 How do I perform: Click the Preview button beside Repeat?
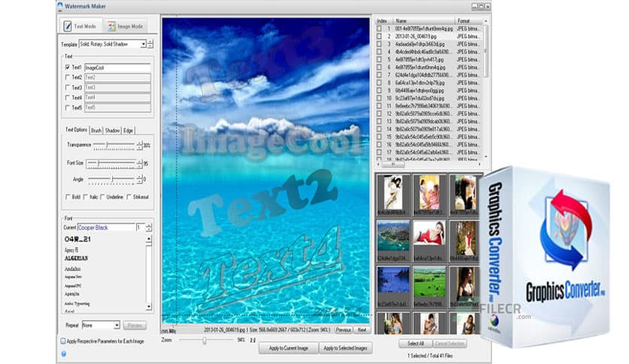[135, 325]
